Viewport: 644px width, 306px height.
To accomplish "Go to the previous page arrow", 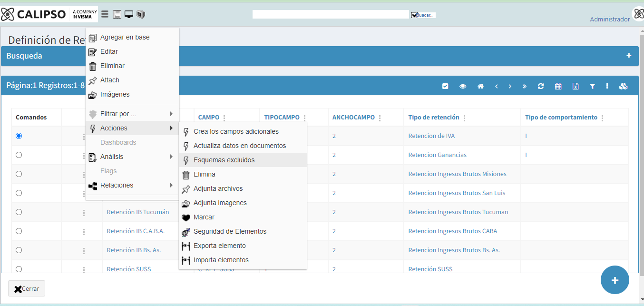I will (x=497, y=86).
